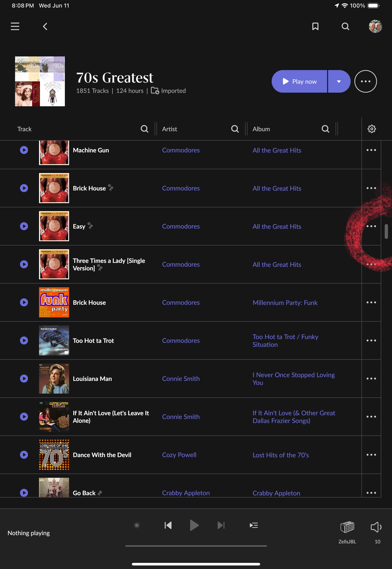
Task: Click the Nothing playing status text
Action: coord(28,533)
